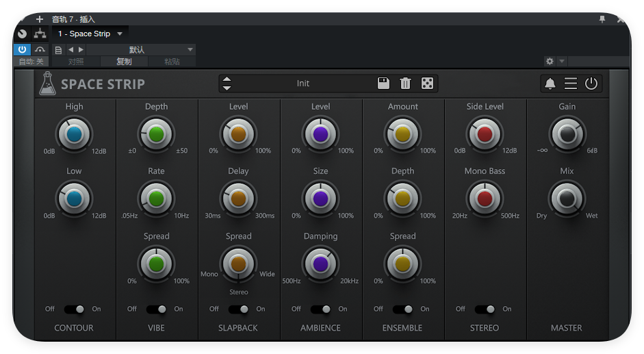Click the 音轨 7 - 插入 window title
This screenshot has height=354, width=644.
pos(73,19)
